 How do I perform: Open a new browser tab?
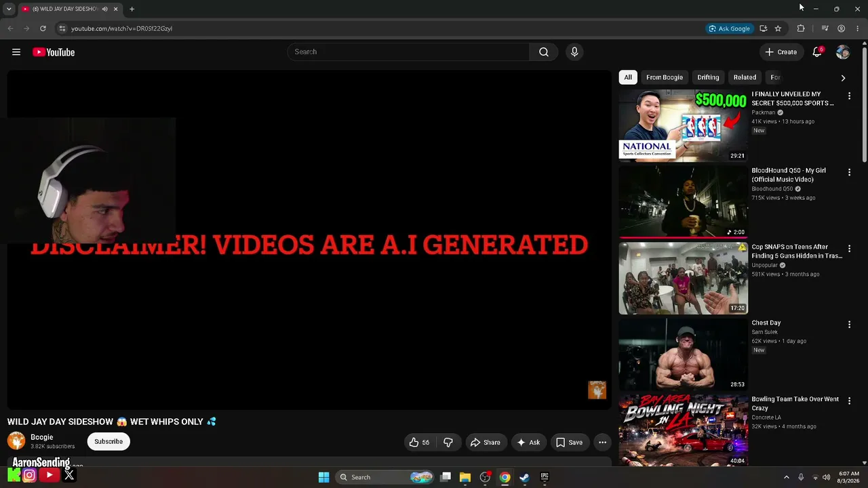(132, 9)
